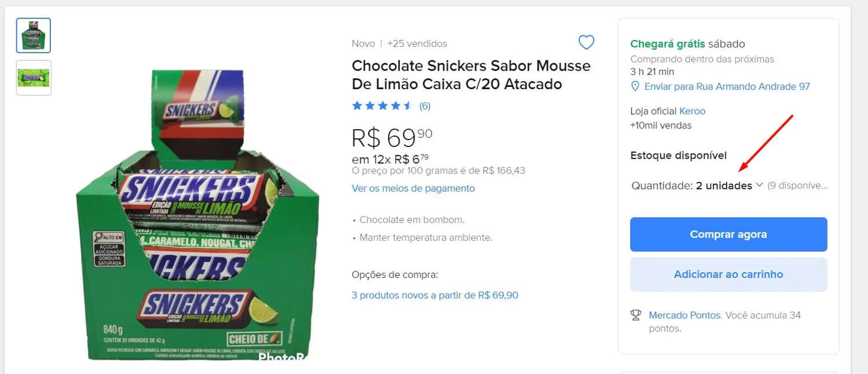Click the second green wrapper thumbnail
Screen dimensions: 868x374
coord(33,78)
